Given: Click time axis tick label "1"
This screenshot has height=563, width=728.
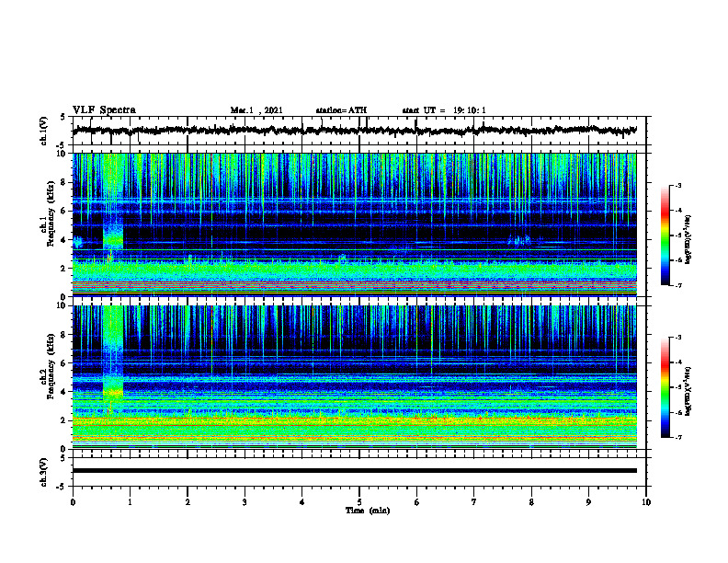Looking at the screenshot, I should coord(130,502).
